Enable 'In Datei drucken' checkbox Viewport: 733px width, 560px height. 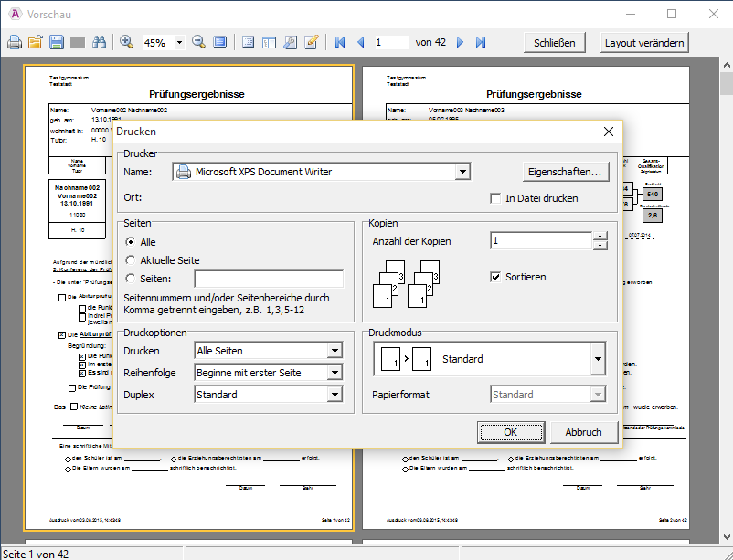pos(496,198)
